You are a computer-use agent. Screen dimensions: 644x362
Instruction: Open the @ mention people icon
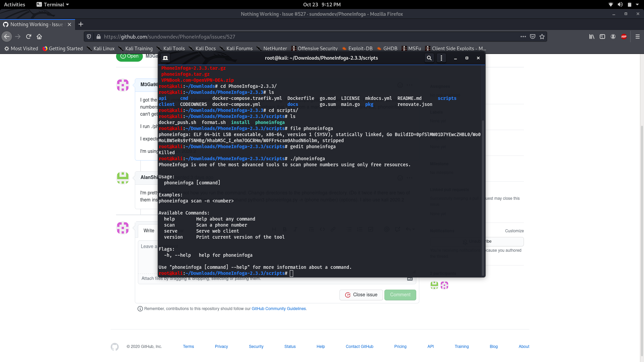(x=387, y=229)
